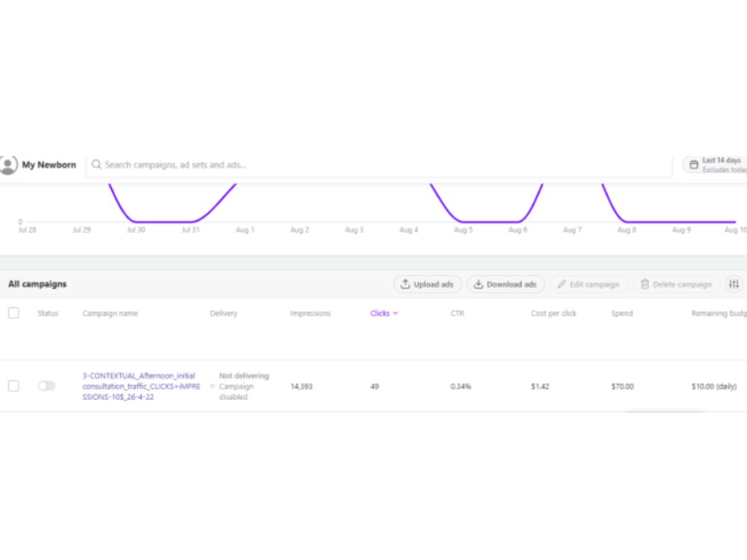
Task: Click the Delete campaign button
Action: [x=677, y=284]
